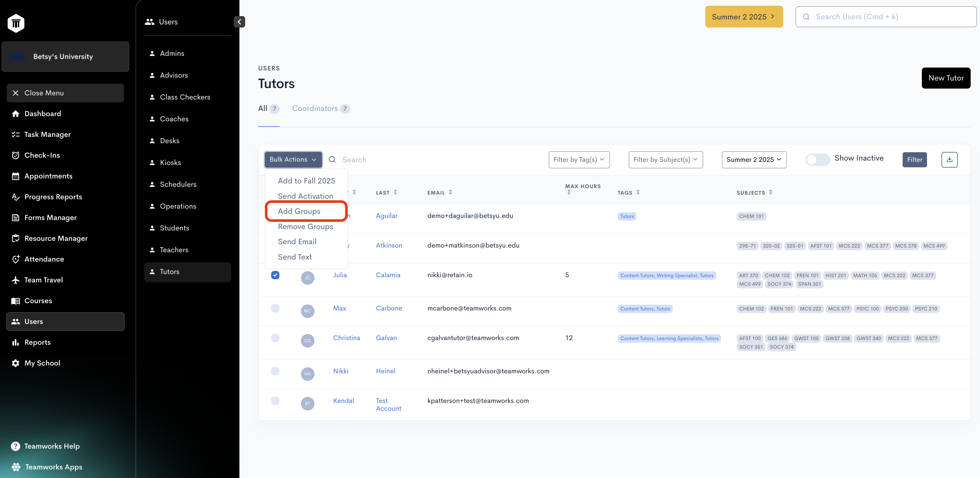Screen dimensions: 980x478
Task: Open Filter by Tag(s) dropdown
Action: (579, 160)
